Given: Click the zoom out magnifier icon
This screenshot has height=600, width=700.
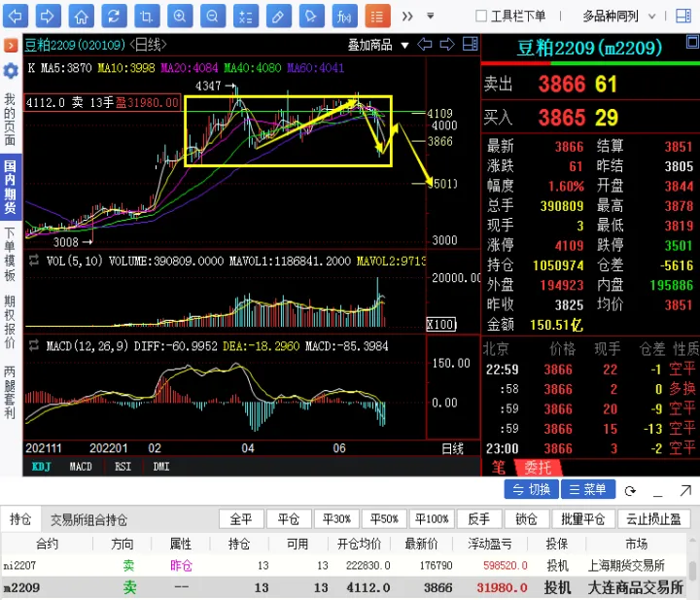Looking at the screenshot, I should click(213, 17).
